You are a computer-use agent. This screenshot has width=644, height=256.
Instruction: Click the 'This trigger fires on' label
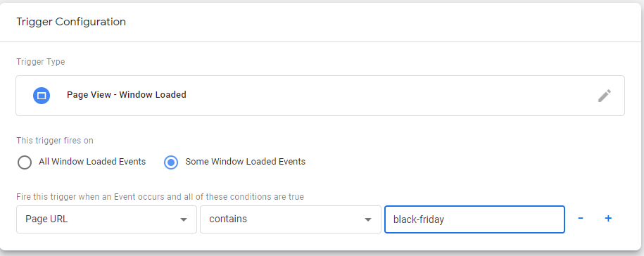[55, 141]
